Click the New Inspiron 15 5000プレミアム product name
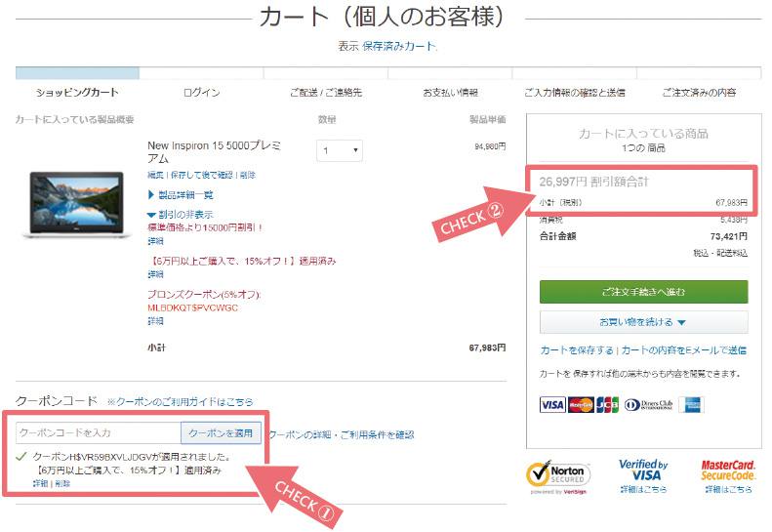Viewport: 772px width, 532px height. point(214,151)
